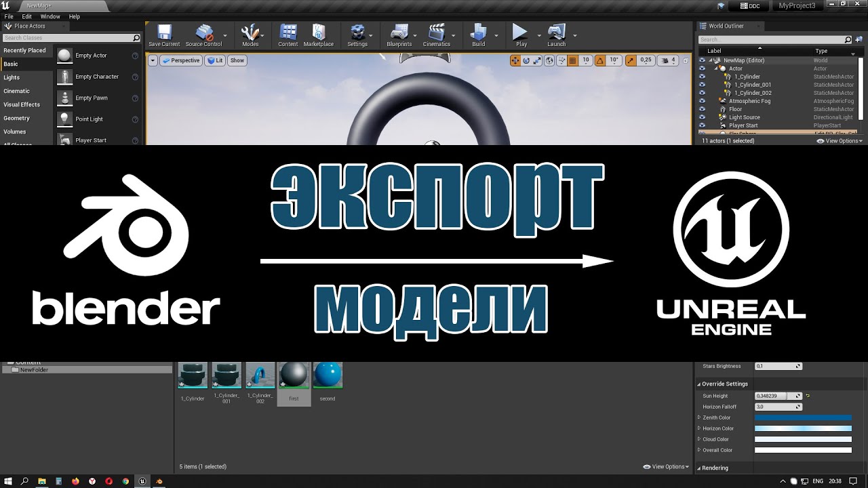Click the Save Current toolbar icon
Viewport: 868px width, 488px height.
[164, 35]
